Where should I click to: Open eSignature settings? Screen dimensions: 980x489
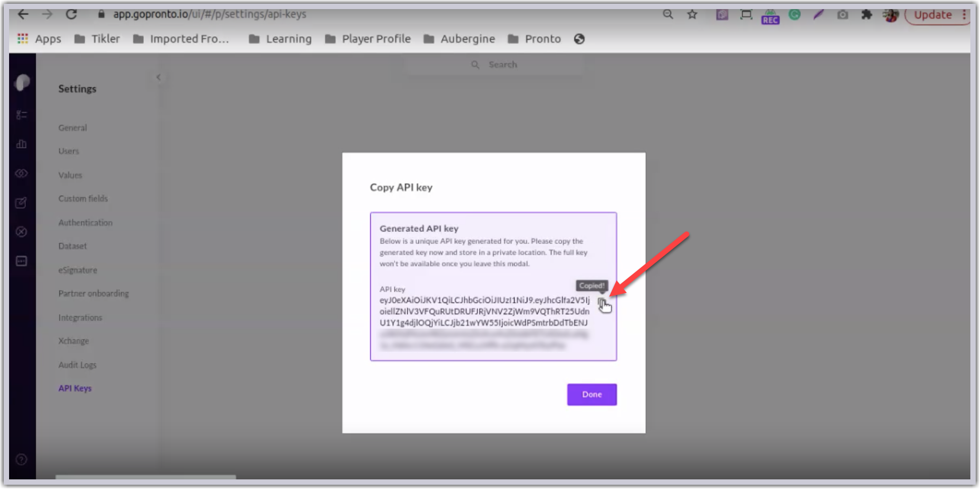pos(78,270)
